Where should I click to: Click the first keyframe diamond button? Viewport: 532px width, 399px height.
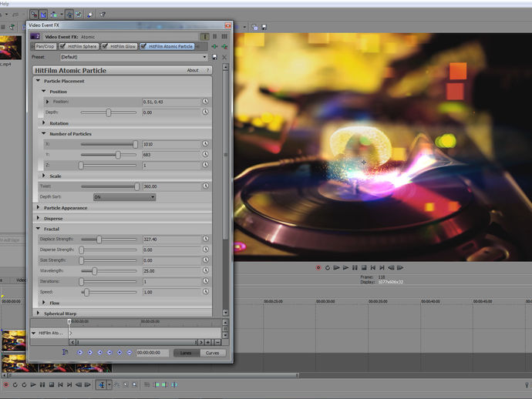(80, 353)
